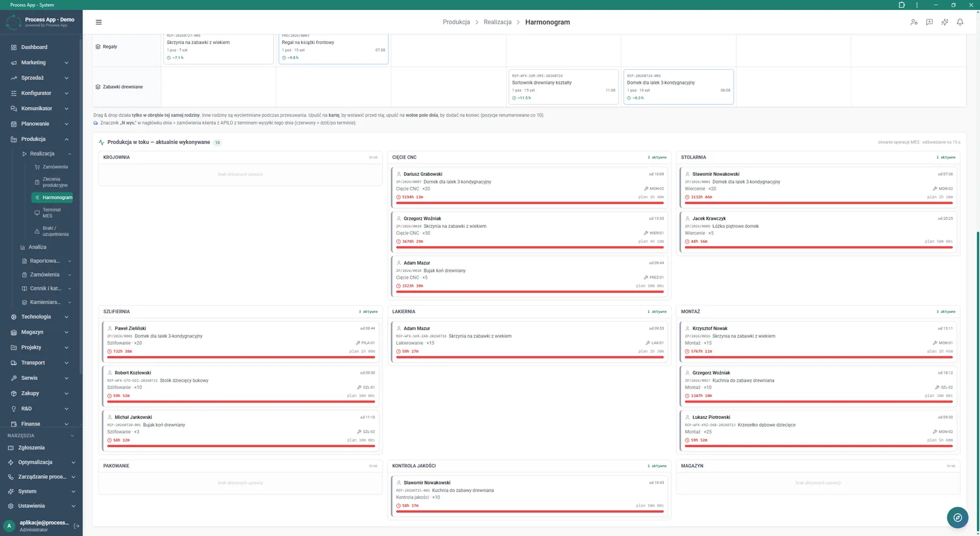Click the Transport truck icon
Image resolution: width=980 pixels, height=536 pixels.
click(13, 363)
